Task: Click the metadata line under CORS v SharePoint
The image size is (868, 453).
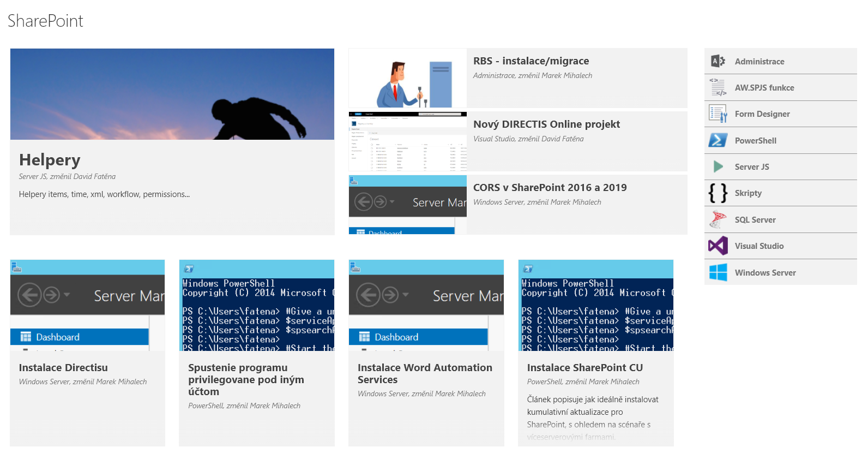Action: (x=537, y=202)
